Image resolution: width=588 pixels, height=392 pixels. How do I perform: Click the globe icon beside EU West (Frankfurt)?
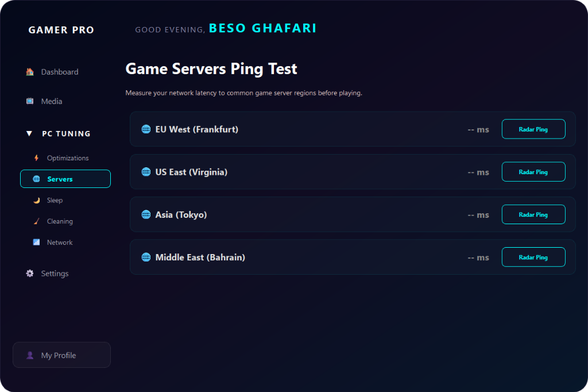(146, 129)
